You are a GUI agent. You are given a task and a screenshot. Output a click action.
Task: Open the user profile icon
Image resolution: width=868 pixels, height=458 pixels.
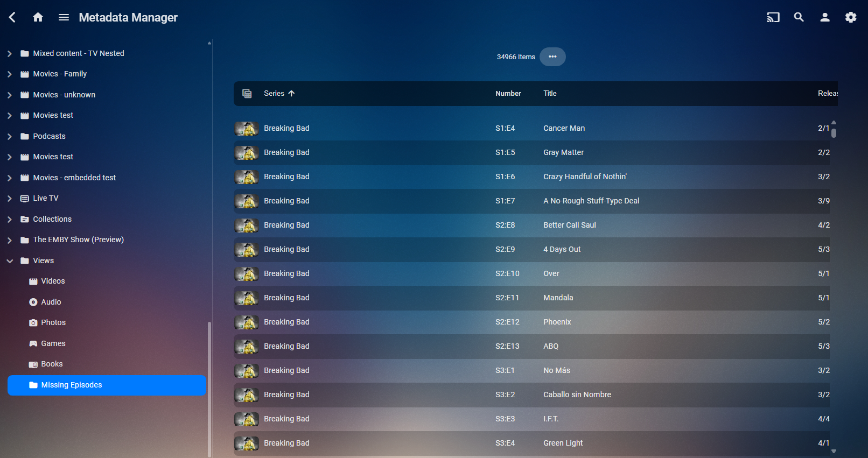pos(825,17)
